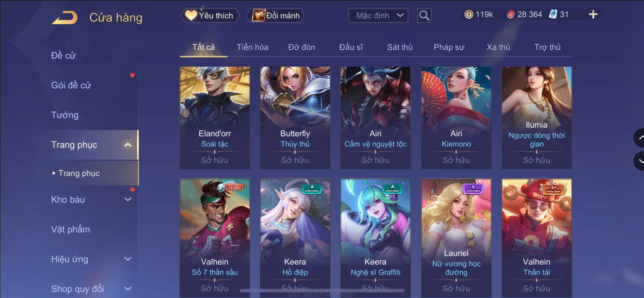
Task: Select the Eland'orr Soái tặc skin card
Action: click(215, 118)
